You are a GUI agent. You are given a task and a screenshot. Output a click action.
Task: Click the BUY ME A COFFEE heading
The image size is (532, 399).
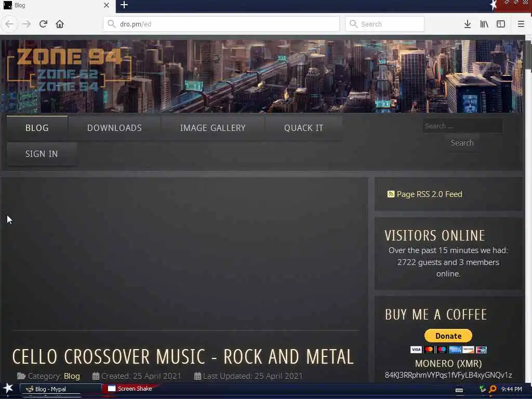pos(436,314)
